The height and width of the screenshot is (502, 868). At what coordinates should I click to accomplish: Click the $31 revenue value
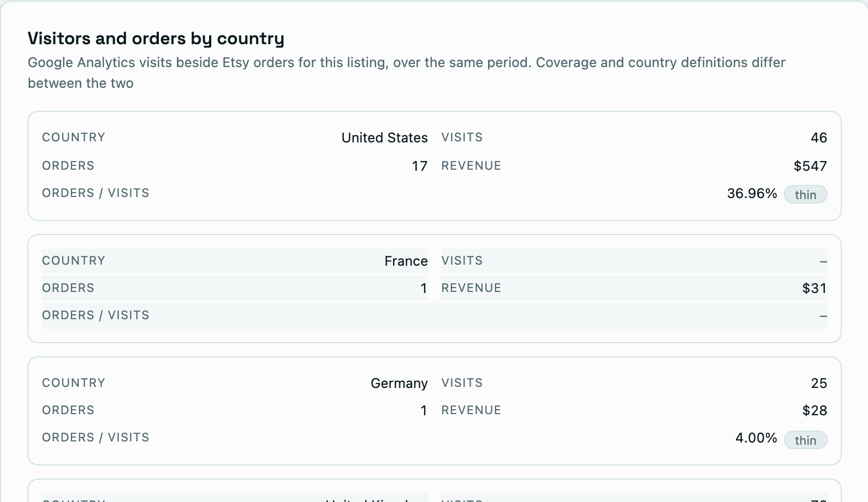pyautogui.click(x=815, y=288)
